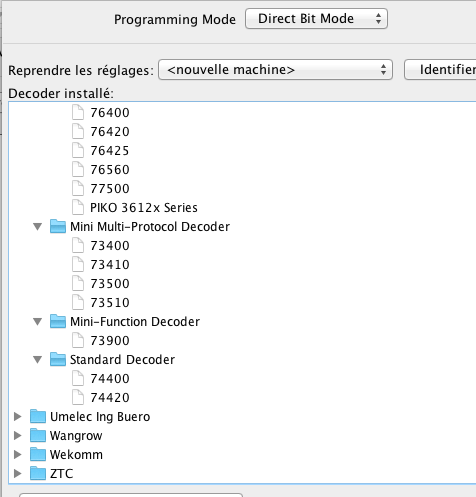This screenshot has height=497, width=476.
Task: Click the file icon for 73500
Action: tap(78, 283)
